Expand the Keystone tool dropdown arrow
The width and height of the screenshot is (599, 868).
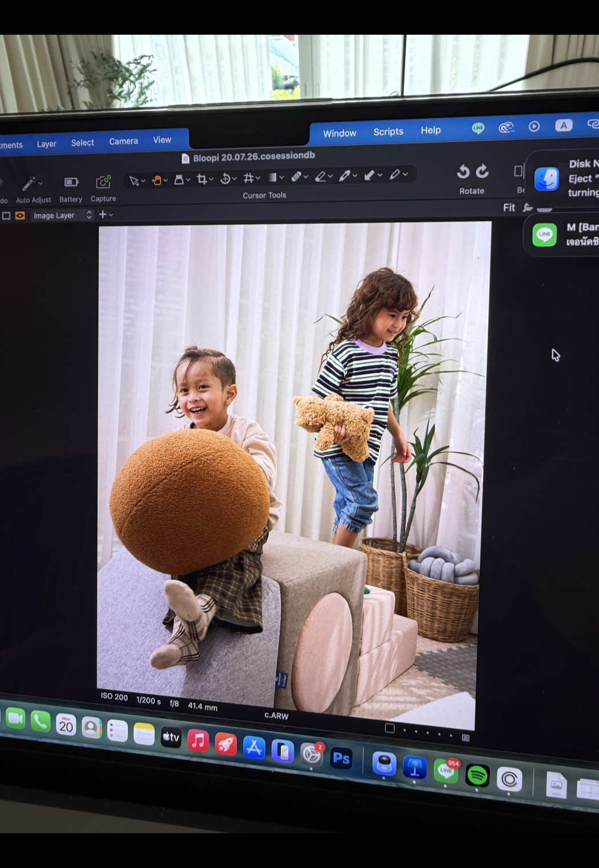pyautogui.click(x=258, y=178)
